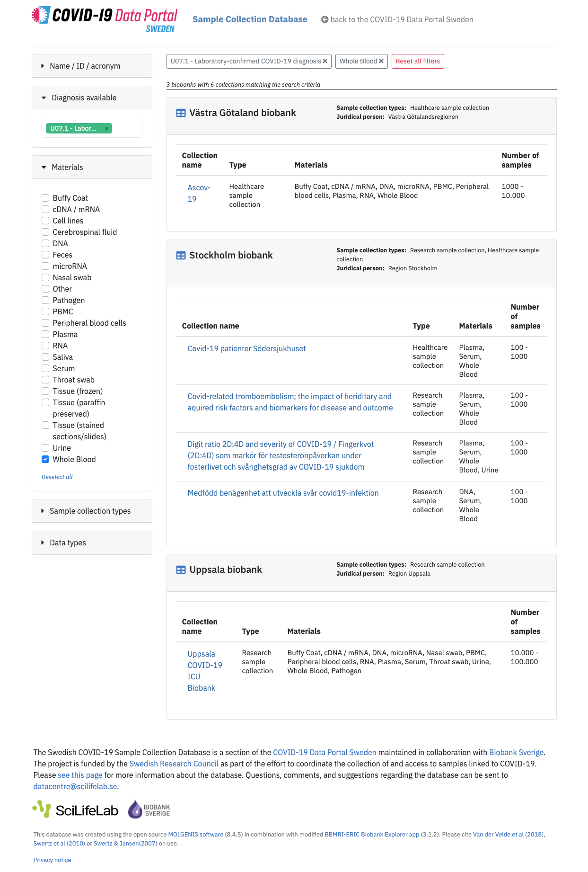Click the COVID-19 Data Portal Sweden logo
Image resolution: width=588 pixels, height=872 pixels.
click(x=105, y=19)
